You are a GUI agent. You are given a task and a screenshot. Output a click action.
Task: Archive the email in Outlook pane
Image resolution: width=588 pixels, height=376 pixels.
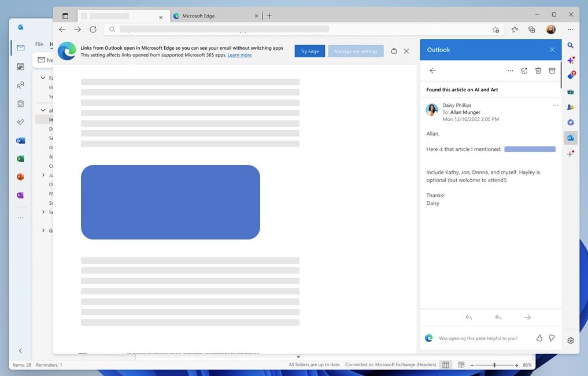552,71
